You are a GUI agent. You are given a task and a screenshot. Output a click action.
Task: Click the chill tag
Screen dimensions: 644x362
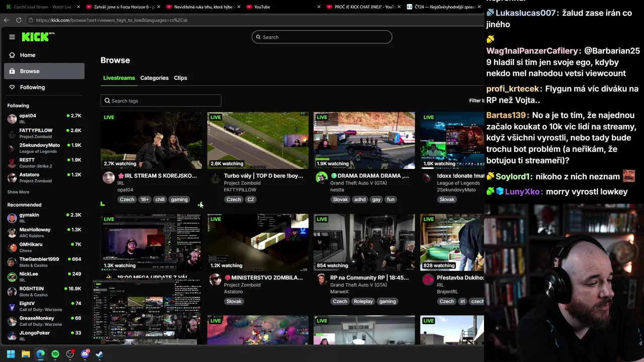(x=160, y=200)
